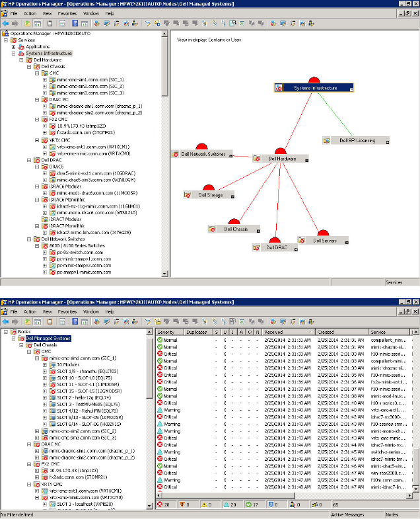The height and width of the screenshot is (519, 420).
Task: Select pc-8x-switch.conn.com in the top tree
Action: tap(80, 252)
